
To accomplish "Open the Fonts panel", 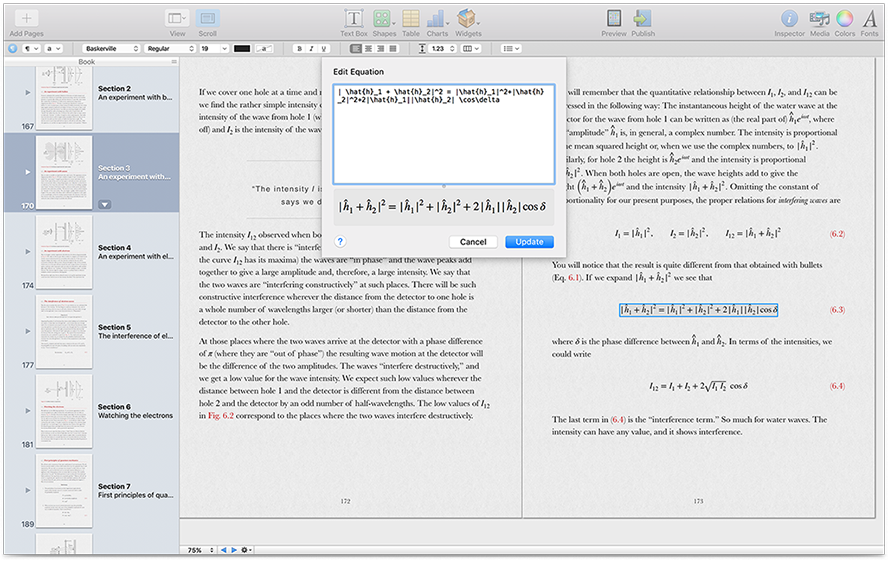I will (x=870, y=19).
